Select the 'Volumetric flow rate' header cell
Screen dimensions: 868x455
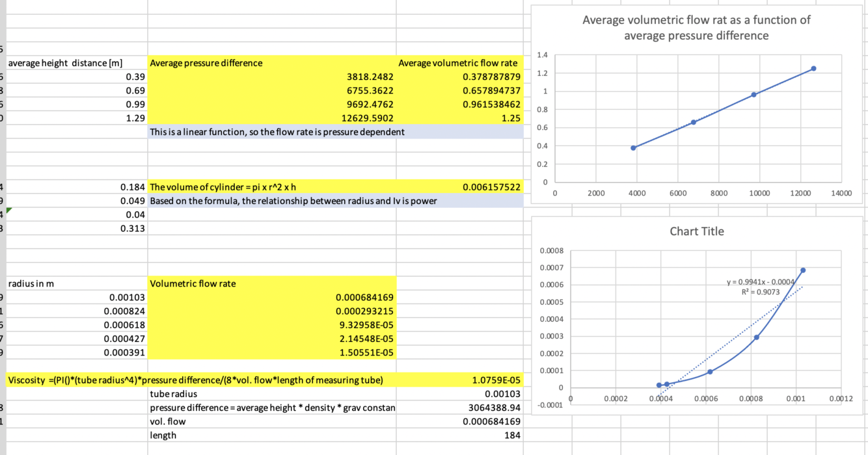click(x=272, y=283)
